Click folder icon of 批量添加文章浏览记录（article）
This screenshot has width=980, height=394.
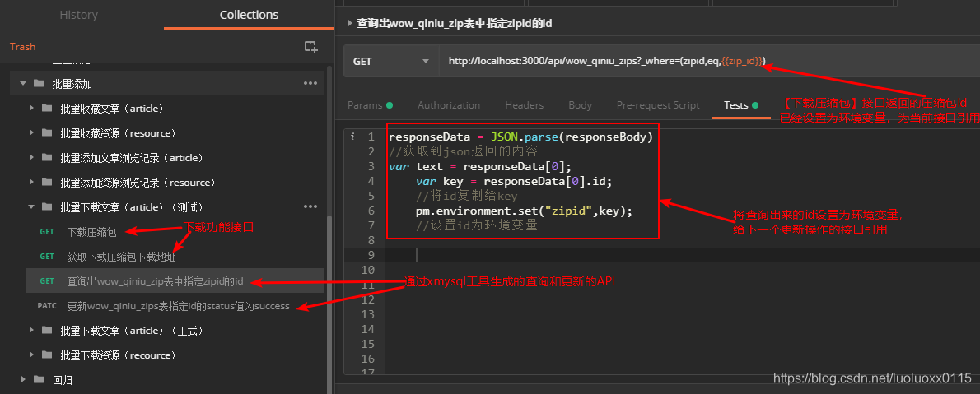(47, 157)
